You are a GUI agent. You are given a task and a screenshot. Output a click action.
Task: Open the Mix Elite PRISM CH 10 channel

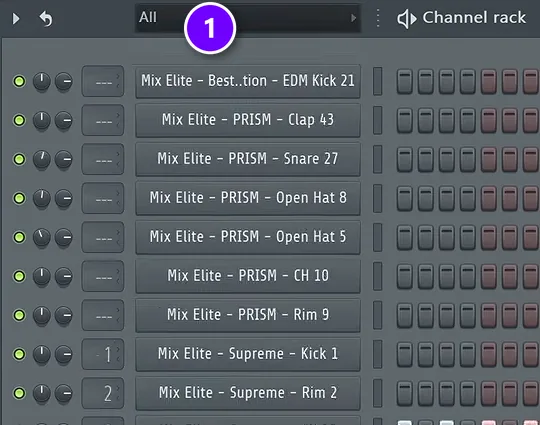[x=248, y=276]
